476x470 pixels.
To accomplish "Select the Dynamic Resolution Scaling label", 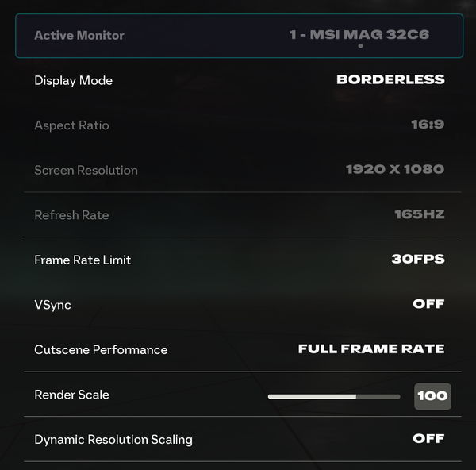I will click(113, 439).
